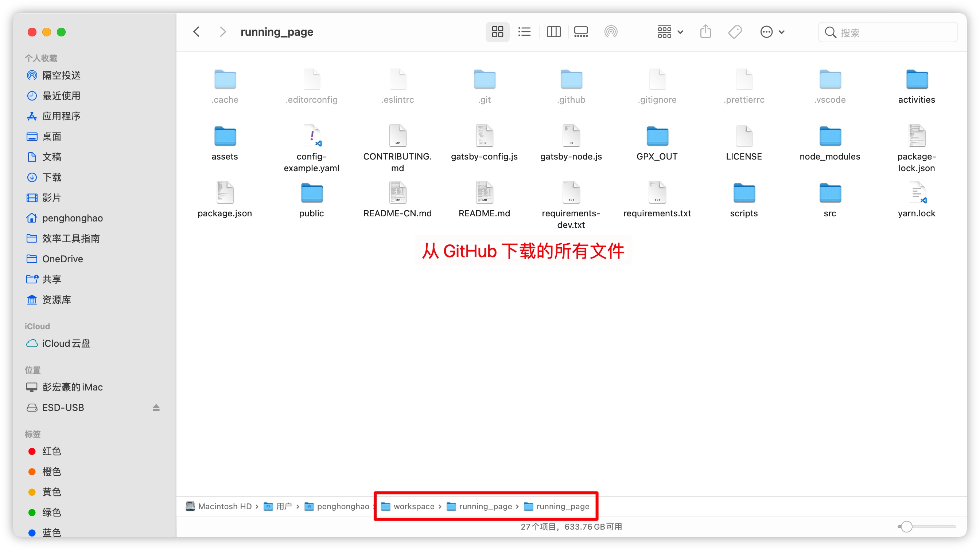
Task: Click the Edit Tags toolbar icon
Action: click(x=735, y=32)
